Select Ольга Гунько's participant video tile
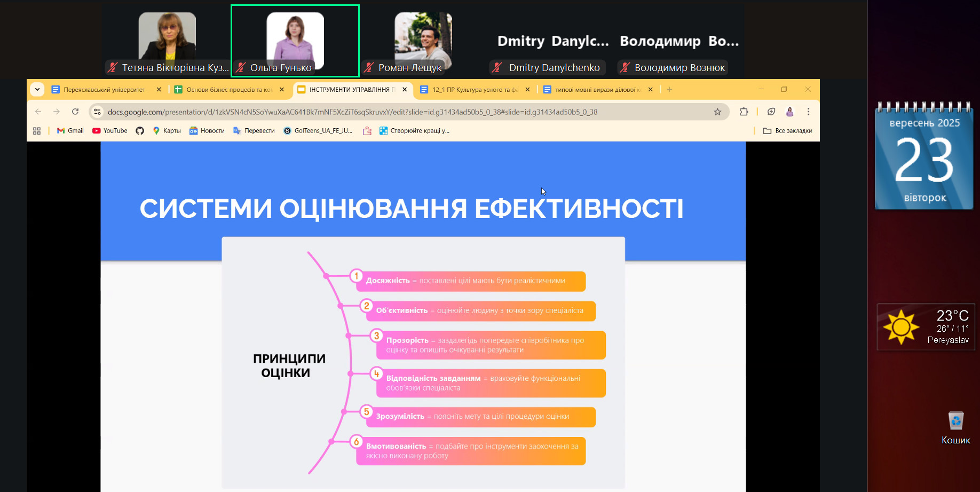Image resolution: width=980 pixels, height=492 pixels. point(295,41)
